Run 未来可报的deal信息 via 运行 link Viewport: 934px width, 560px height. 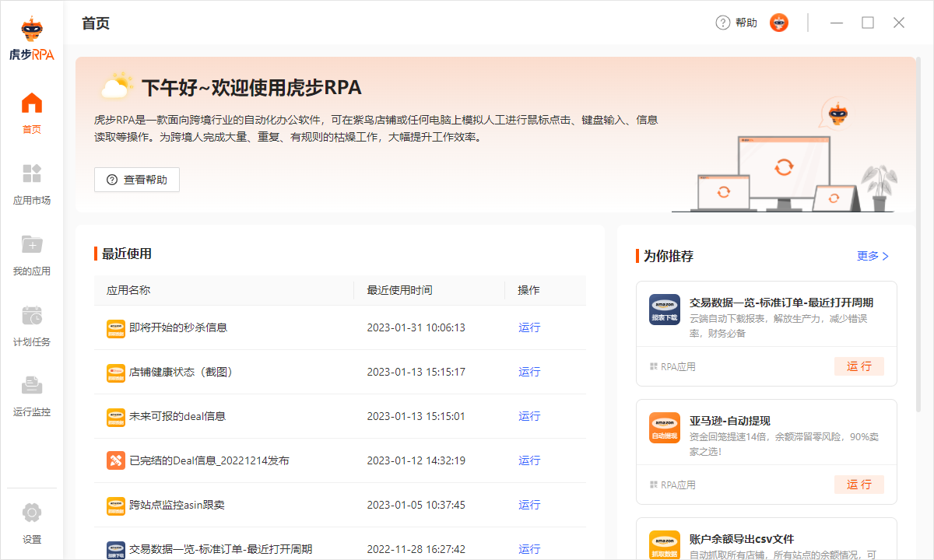529,416
